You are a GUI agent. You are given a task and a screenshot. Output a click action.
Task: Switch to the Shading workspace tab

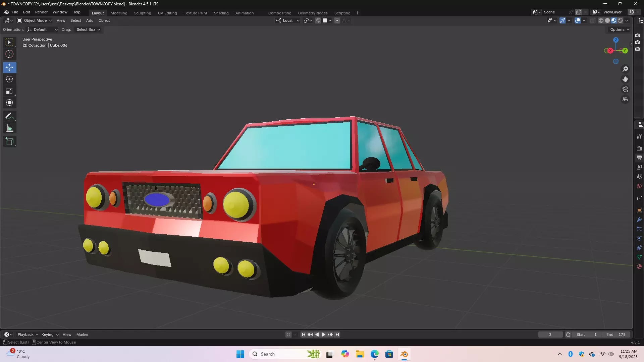click(x=221, y=13)
